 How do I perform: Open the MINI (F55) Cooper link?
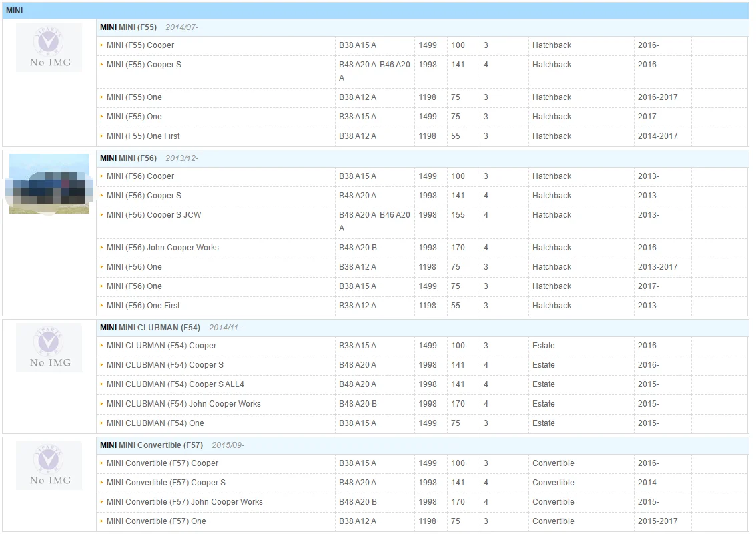(140, 45)
